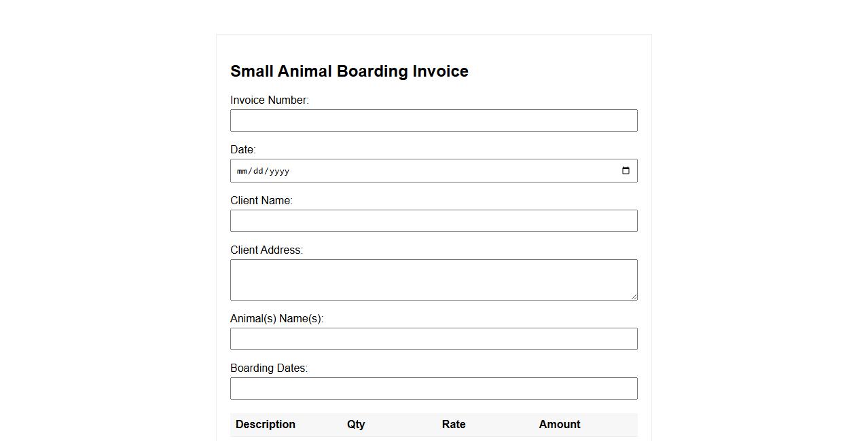Click the "Date:" label text
The height and width of the screenshot is (441, 868).
pyautogui.click(x=242, y=150)
